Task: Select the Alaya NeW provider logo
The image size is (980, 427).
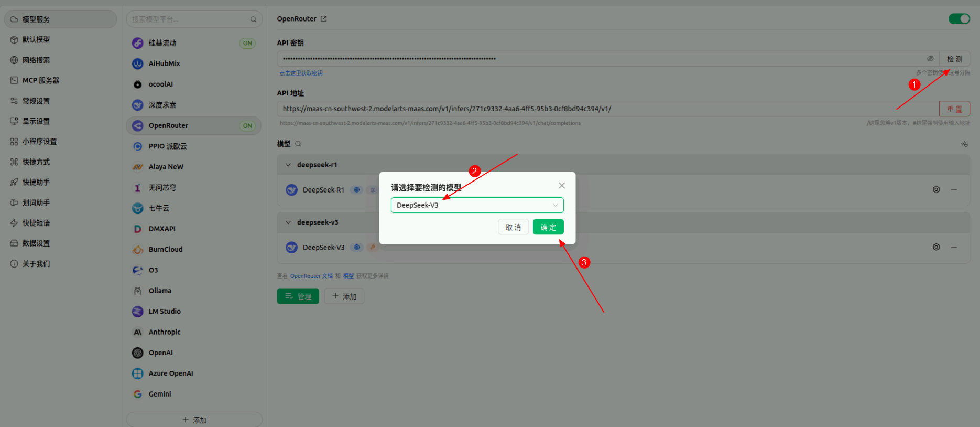Action: pyautogui.click(x=138, y=167)
